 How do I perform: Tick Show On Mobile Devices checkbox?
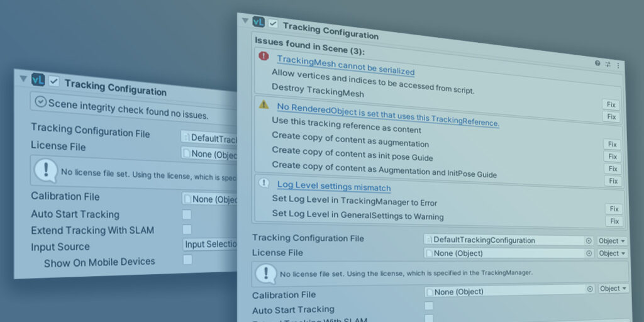187,260
